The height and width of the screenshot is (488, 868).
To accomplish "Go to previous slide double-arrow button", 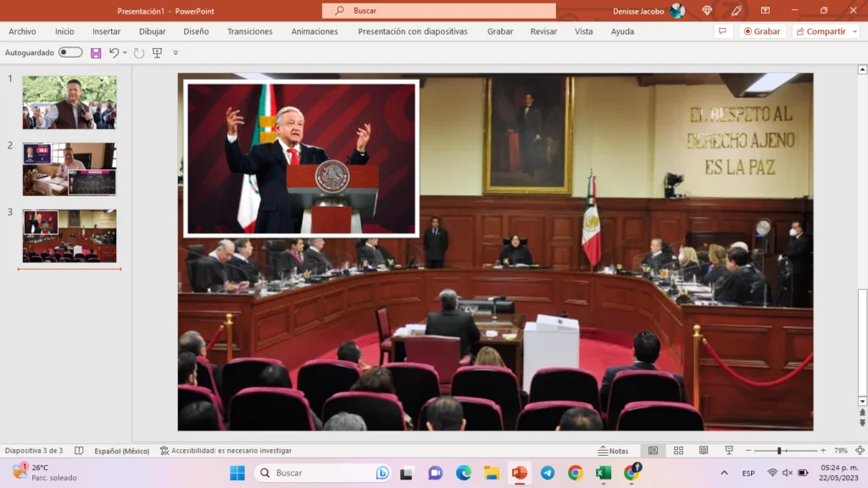I will coord(862,413).
